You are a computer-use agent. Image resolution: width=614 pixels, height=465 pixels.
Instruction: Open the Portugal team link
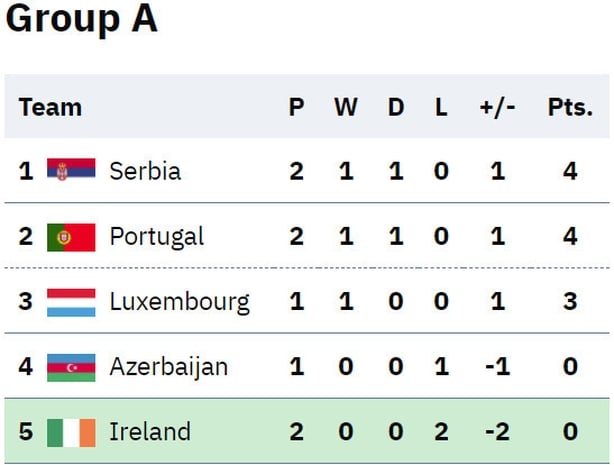tap(157, 237)
